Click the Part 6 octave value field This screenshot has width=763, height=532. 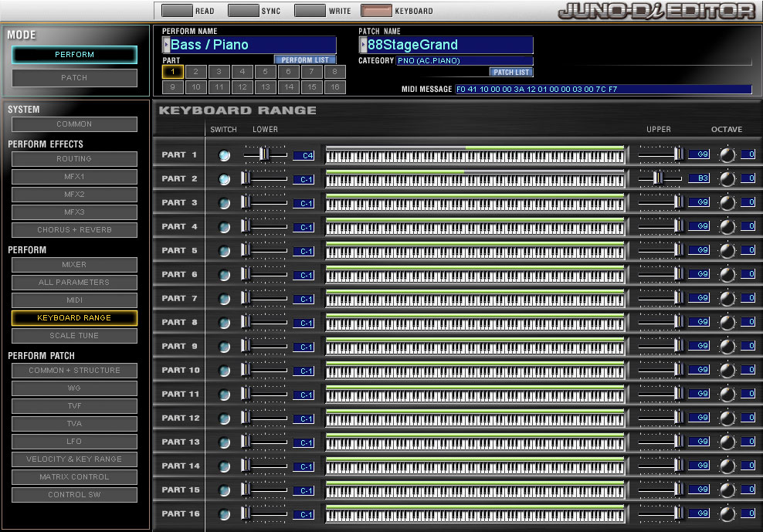point(748,274)
